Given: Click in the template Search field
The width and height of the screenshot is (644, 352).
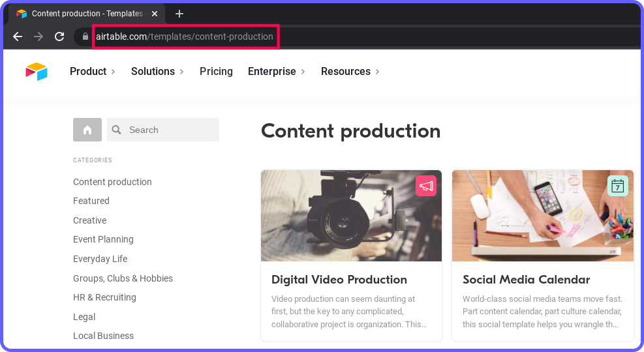Looking at the screenshot, I should 163,130.
